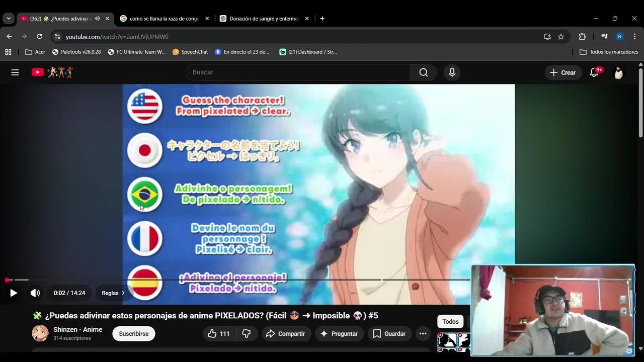Open the En directo el 23 bookmark
644x362 pixels.
click(242, 52)
